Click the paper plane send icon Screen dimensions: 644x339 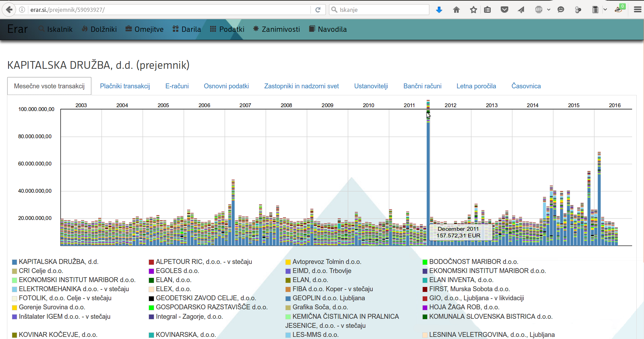click(x=521, y=10)
